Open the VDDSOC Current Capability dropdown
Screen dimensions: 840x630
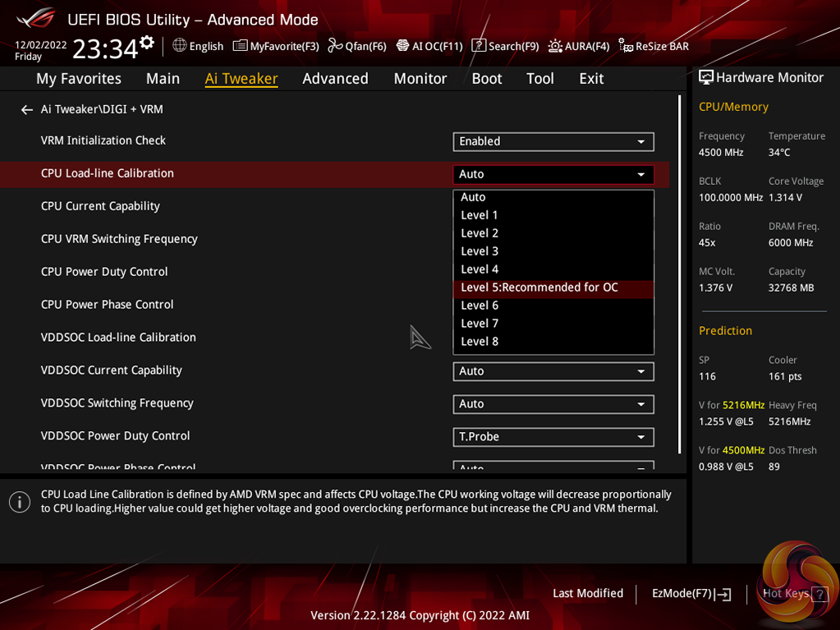(553, 371)
